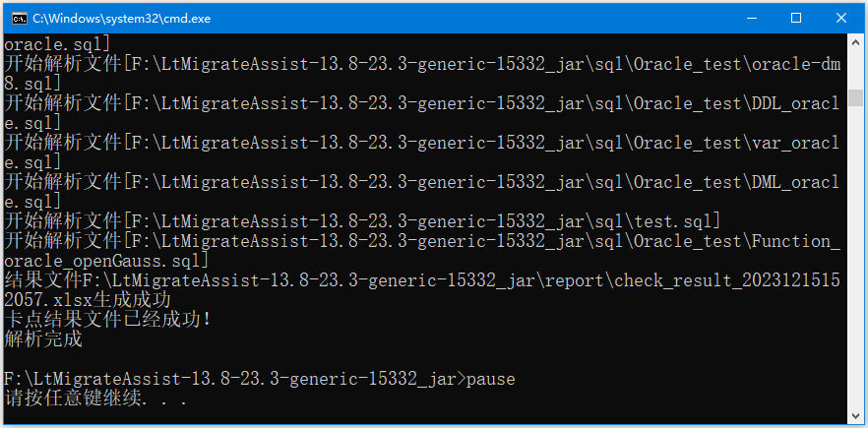
Task: Click the title text C:\Windows\system32\cmd.exe
Action: 121,19
